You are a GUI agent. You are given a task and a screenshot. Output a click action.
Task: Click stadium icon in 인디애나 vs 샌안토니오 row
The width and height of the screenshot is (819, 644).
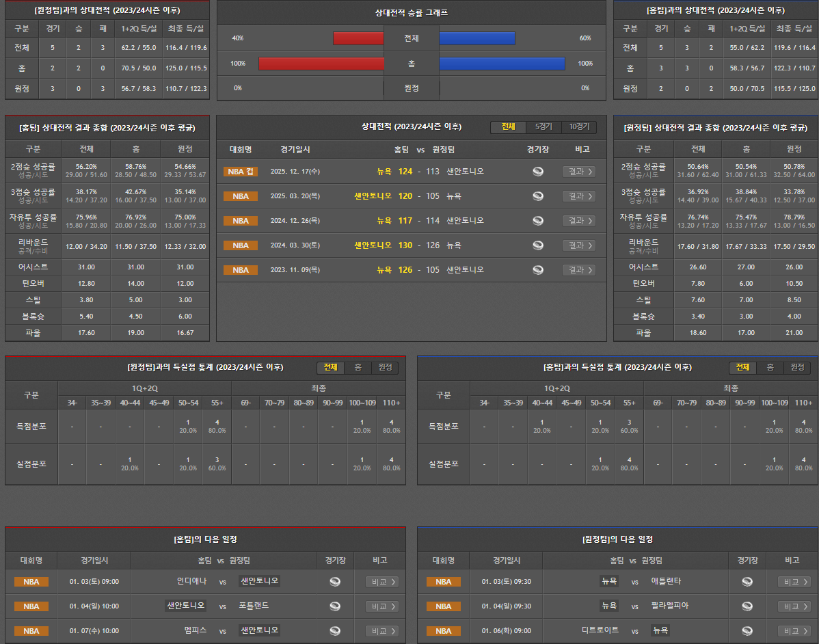pos(335,582)
